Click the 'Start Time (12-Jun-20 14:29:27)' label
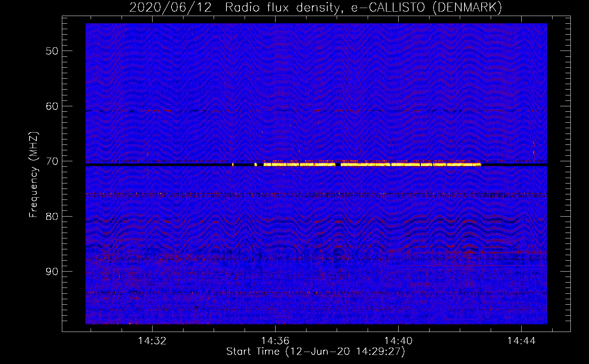This screenshot has width=589, height=364. pyautogui.click(x=316, y=352)
